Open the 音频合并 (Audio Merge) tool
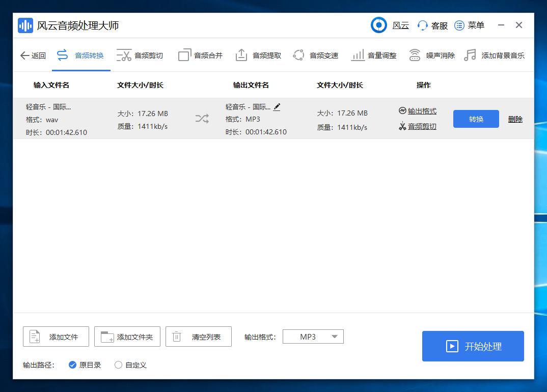This screenshot has width=547, height=392. point(199,55)
